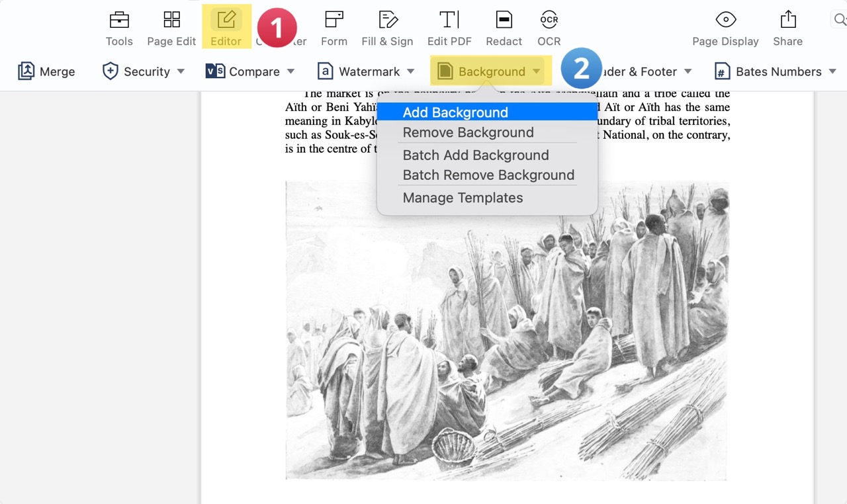Expand the Watermark dropdown arrow
847x504 pixels.
(410, 71)
